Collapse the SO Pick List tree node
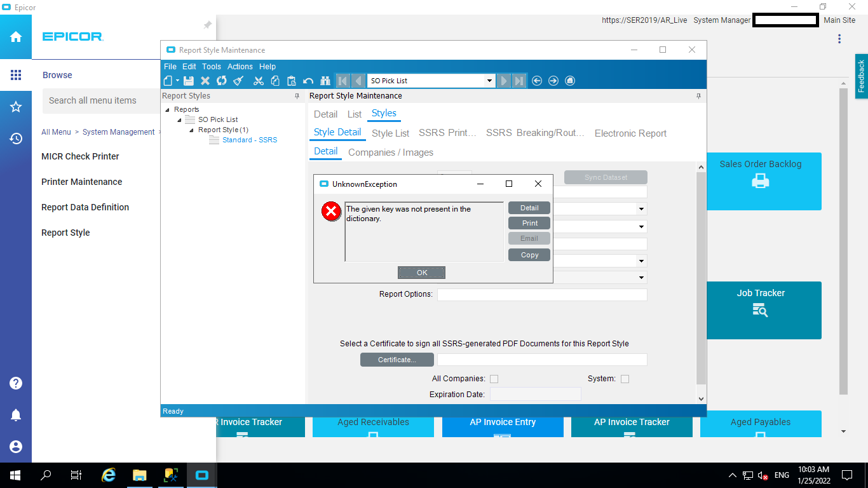The image size is (868, 488). [180, 119]
